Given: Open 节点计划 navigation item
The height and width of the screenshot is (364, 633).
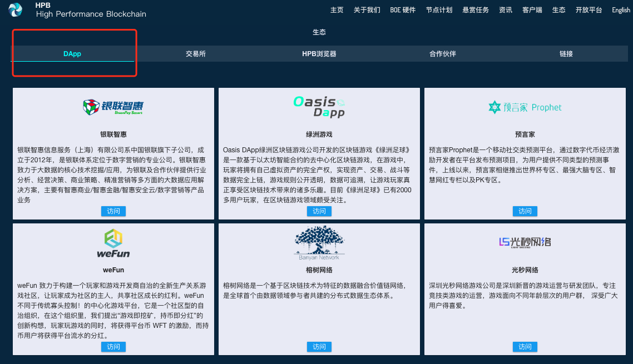Looking at the screenshot, I should click(439, 10).
